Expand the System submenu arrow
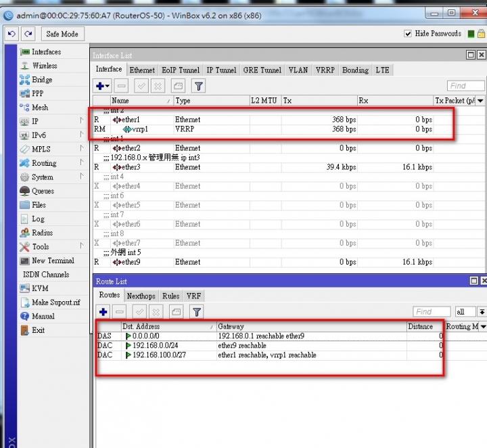Viewport: 487px width, 448px height. 82,176
